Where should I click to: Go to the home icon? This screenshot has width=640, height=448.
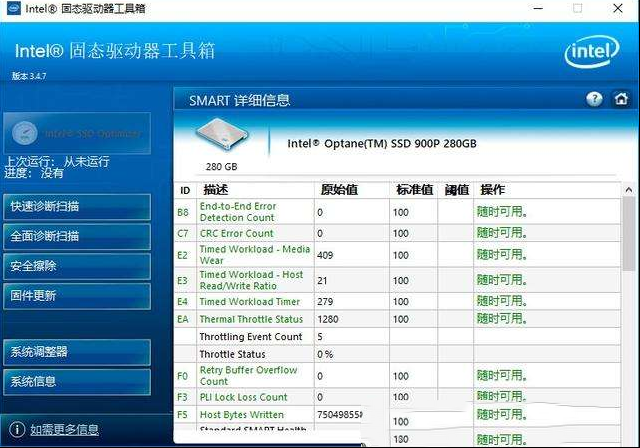coord(621,99)
